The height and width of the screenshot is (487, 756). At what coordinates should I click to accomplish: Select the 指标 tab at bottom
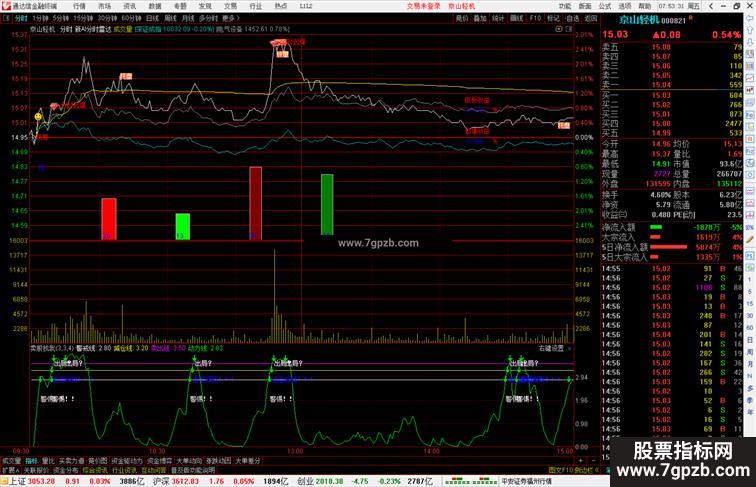(32, 461)
